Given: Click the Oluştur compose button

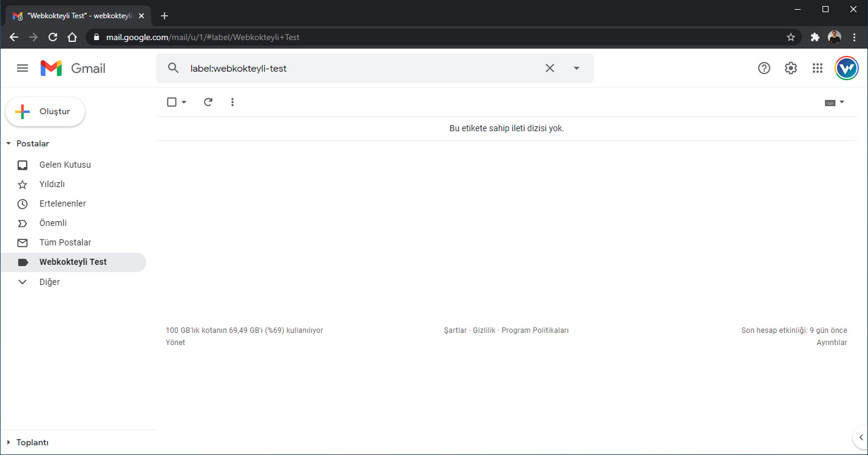Looking at the screenshot, I should (x=46, y=112).
